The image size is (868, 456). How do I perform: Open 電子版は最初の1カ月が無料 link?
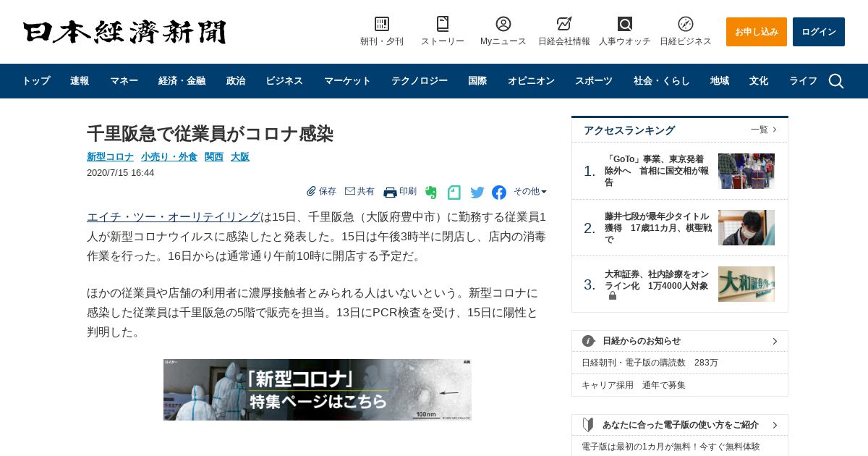click(x=671, y=447)
